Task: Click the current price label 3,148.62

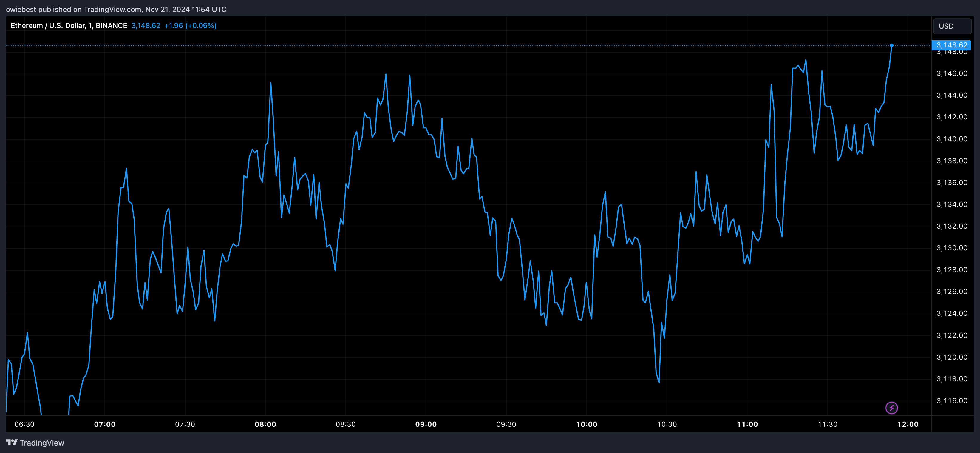Action: [x=951, y=45]
